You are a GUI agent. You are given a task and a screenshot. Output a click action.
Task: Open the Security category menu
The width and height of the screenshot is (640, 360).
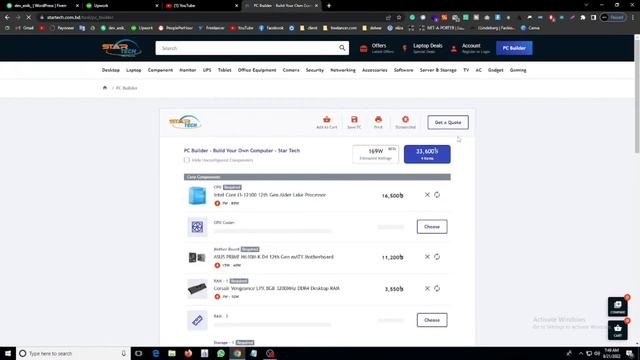315,70
